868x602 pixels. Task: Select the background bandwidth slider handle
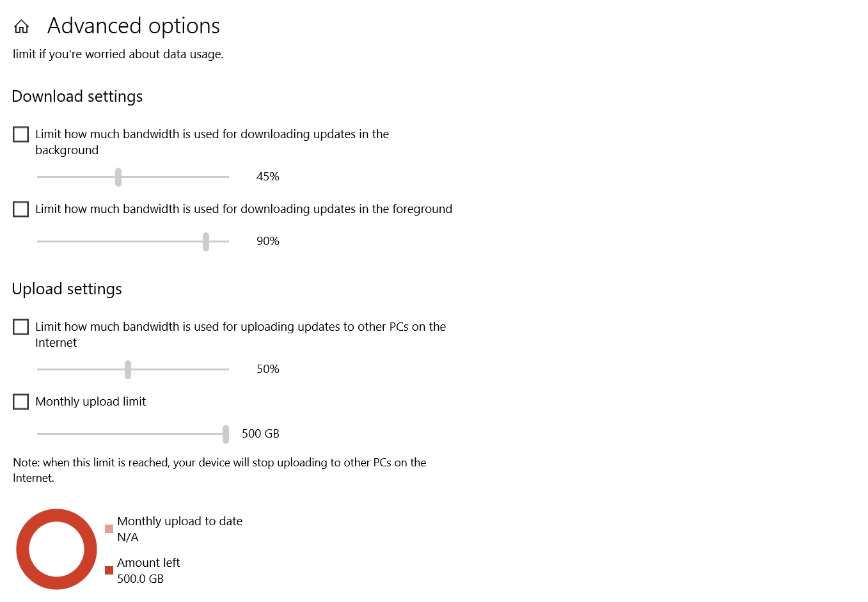[118, 177]
